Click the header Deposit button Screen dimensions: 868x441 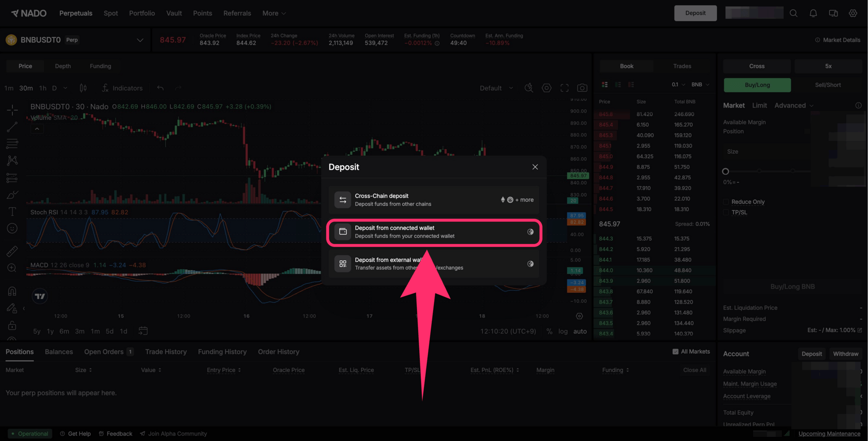point(695,13)
